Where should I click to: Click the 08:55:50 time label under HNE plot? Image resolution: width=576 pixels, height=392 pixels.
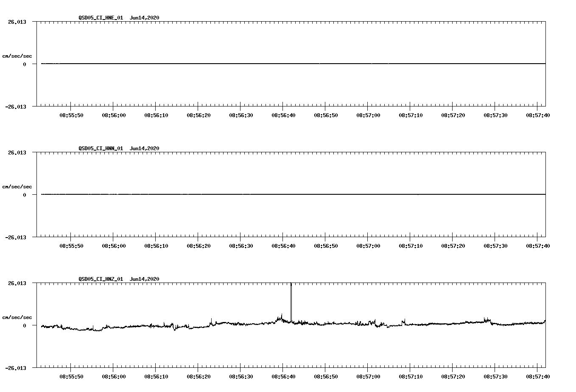(x=71, y=115)
